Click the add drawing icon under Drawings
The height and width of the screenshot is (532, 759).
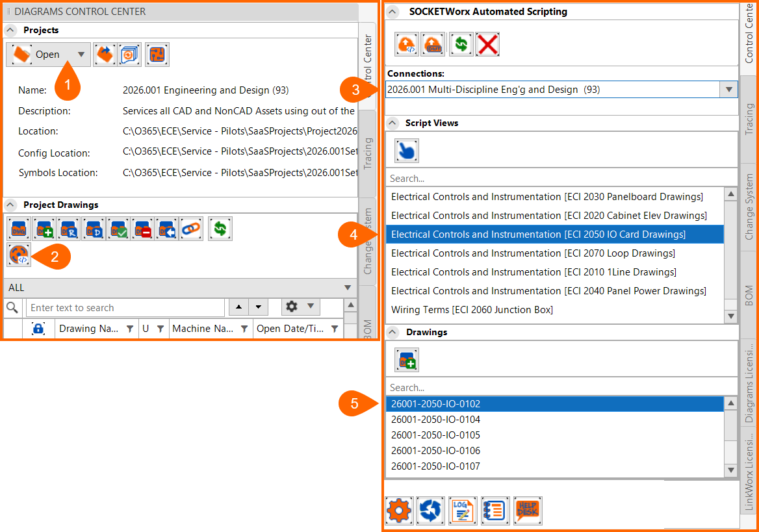pos(407,360)
